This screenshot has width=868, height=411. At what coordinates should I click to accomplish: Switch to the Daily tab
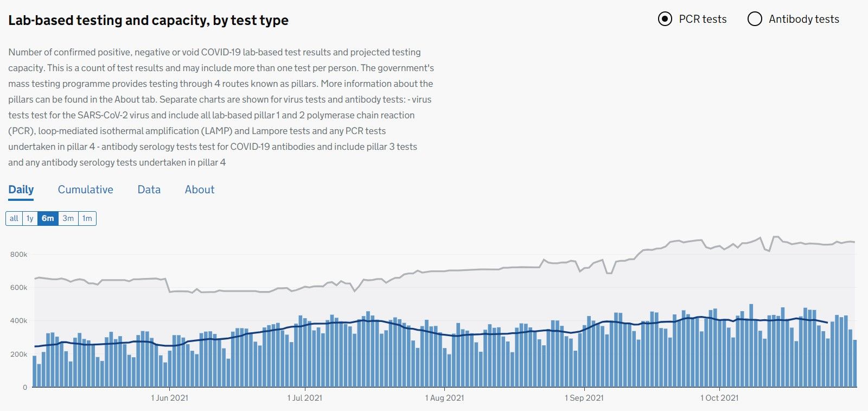click(21, 189)
